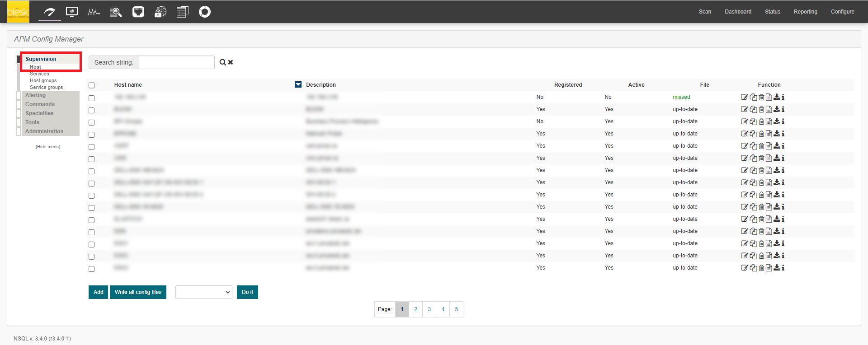Click the magnifier search icon
Image resolution: width=868 pixels, height=345 pixels.
pos(223,62)
